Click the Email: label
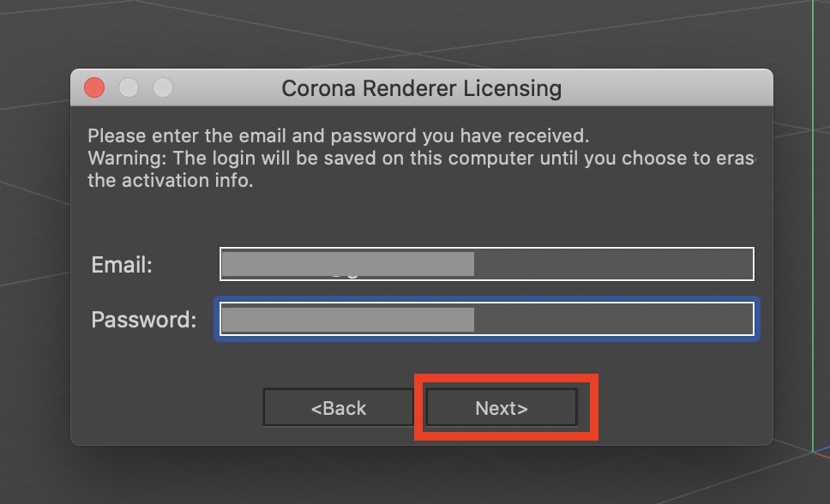Screen dimensions: 830x504 (x=122, y=265)
